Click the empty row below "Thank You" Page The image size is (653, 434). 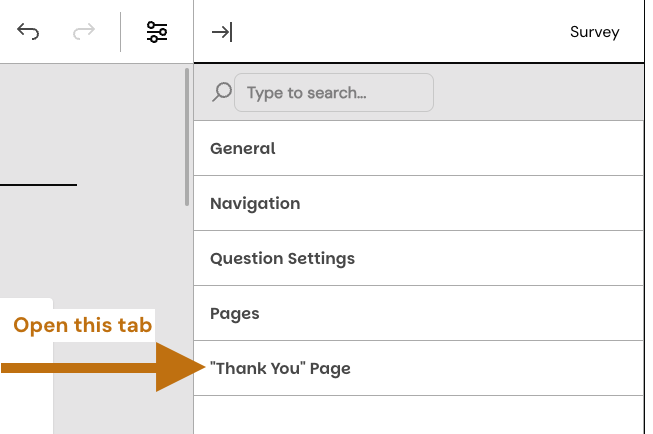418,415
